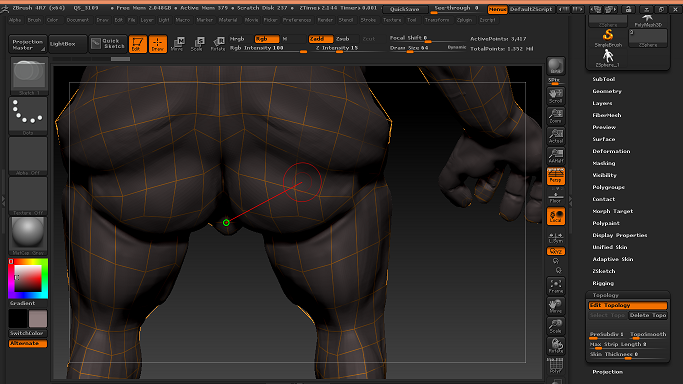
Task: Toggle the Alternate button
Action: 28,344
